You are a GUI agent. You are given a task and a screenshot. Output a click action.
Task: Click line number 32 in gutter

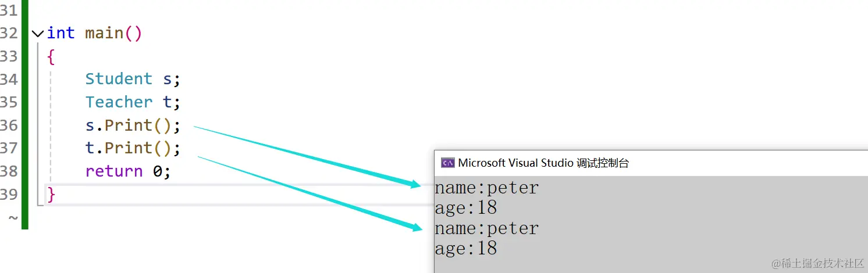pyautogui.click(x=9, y=33)
